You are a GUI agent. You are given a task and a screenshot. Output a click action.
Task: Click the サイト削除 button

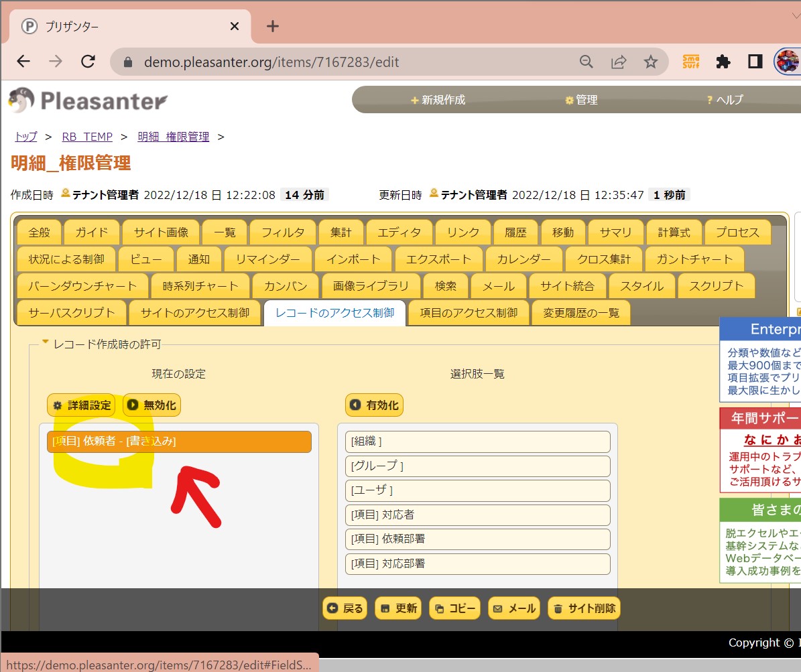click(584, 608)
